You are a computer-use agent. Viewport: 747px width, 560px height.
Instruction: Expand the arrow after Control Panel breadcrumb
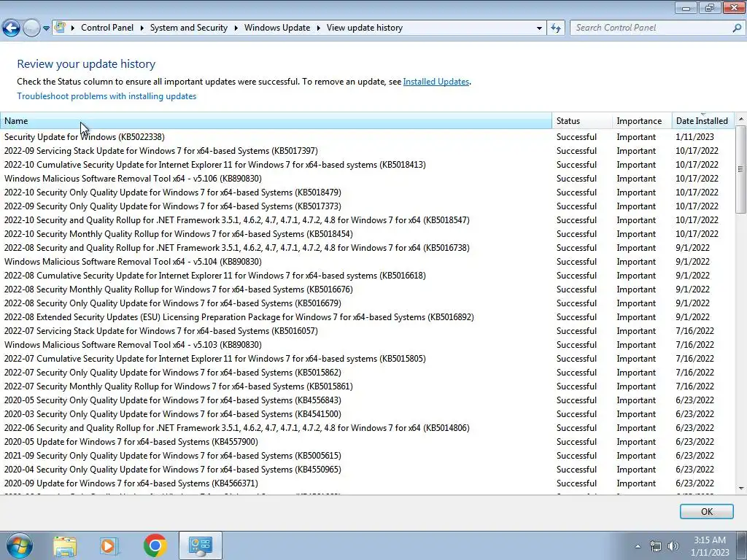click(x=142, y=28)
